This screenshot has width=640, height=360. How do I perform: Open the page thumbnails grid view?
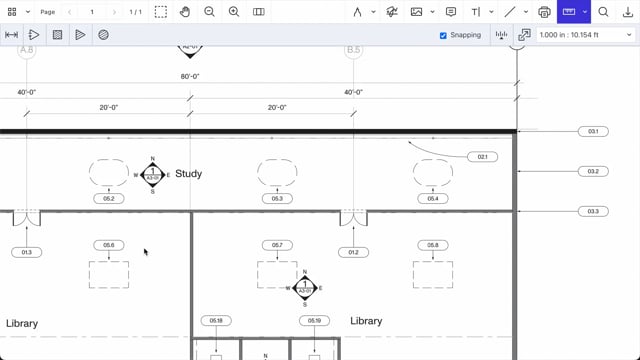[12, 12]
